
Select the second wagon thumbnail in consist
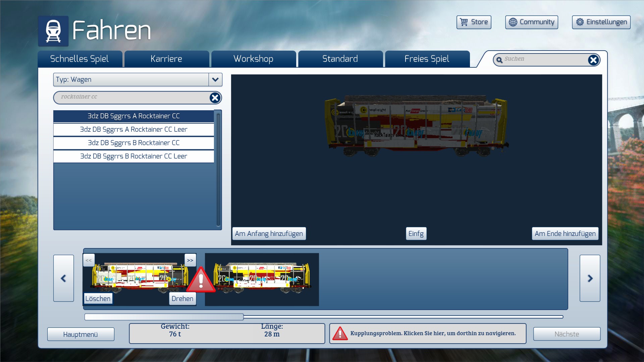tap(262, 279)
